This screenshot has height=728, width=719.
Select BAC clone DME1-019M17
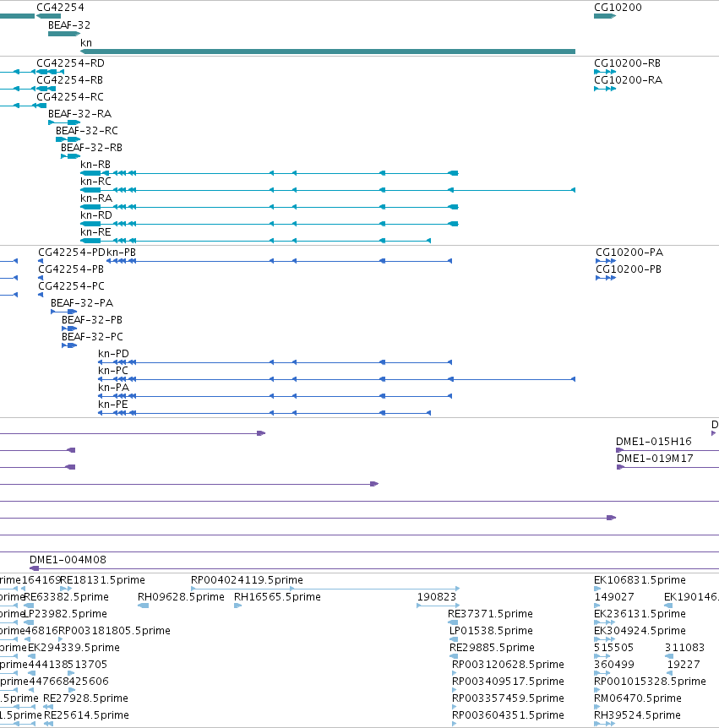point(655,459)
